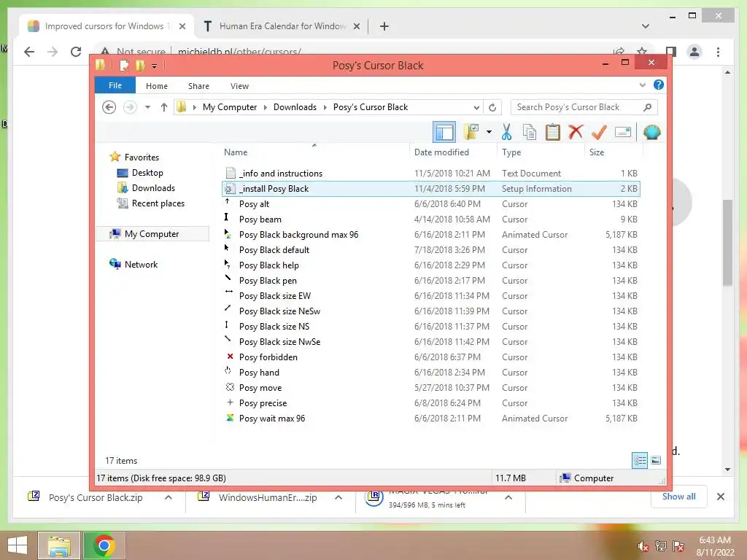Open quick access toolbar customize dropdown

point(154,66)
